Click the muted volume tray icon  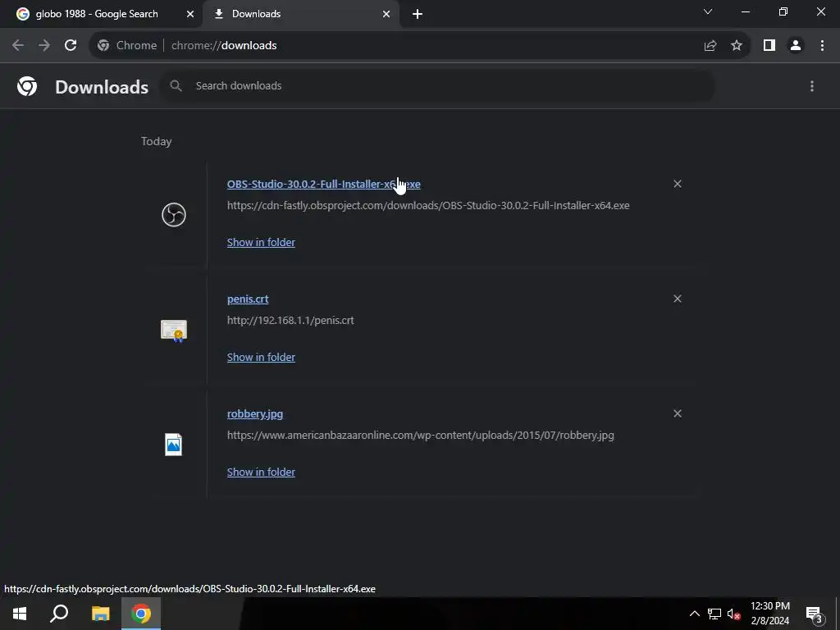(x=733, y=614)
